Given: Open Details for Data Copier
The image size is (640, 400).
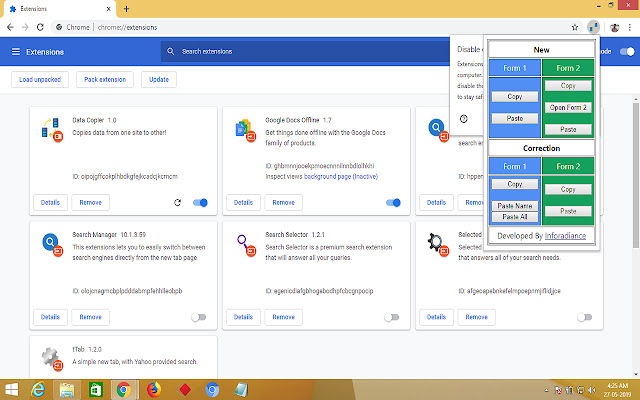Looking at the screenshot, I should tap(50, 202).
